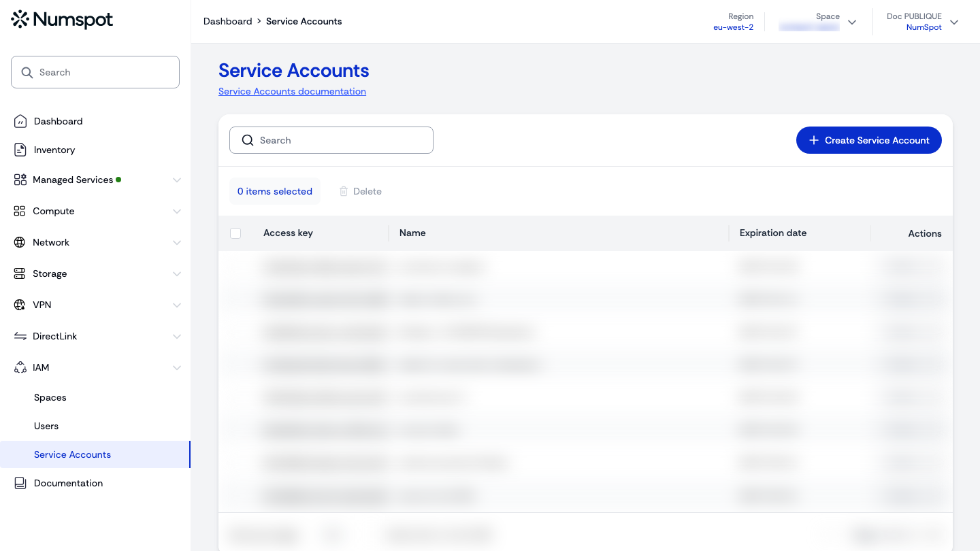980x551 pixels.
Task: Expand the Compute section chevron
Action: [x=177, y=212]
